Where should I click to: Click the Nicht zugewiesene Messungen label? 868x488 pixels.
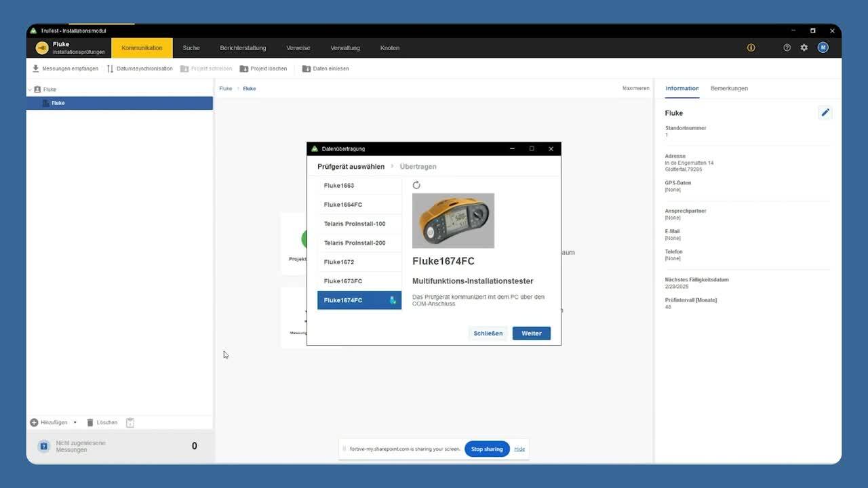(x=81, y=446)
